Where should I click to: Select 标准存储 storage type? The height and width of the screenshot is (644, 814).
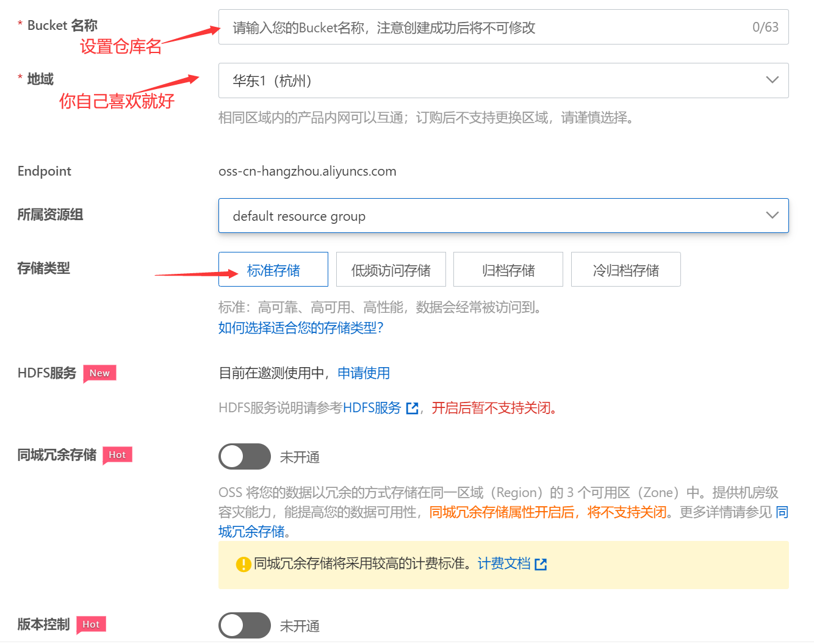pos(273,270)
